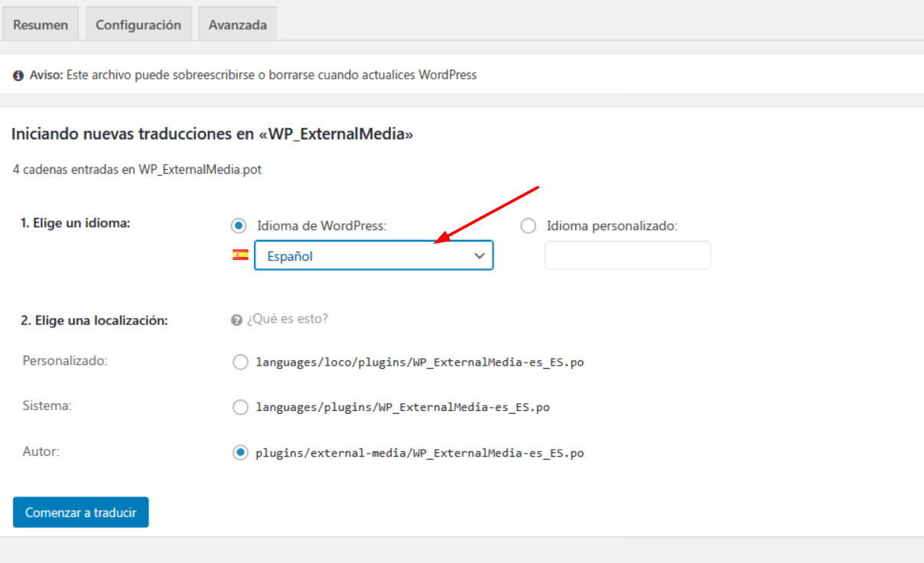
Task: Click the Sistema row label
Action: 47,405
